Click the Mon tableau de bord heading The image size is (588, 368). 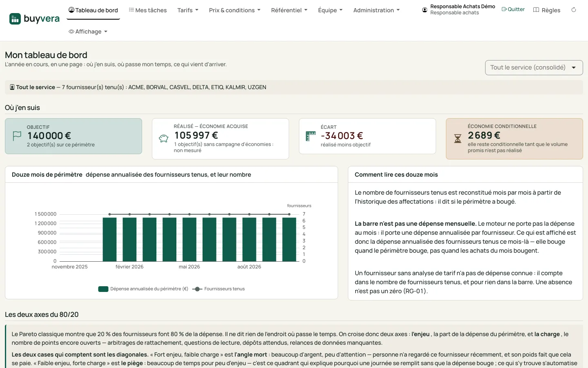46,55
